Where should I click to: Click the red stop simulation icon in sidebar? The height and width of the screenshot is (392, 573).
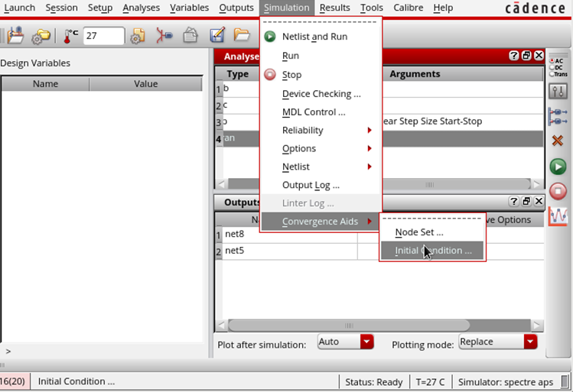(x=558, y=191)
